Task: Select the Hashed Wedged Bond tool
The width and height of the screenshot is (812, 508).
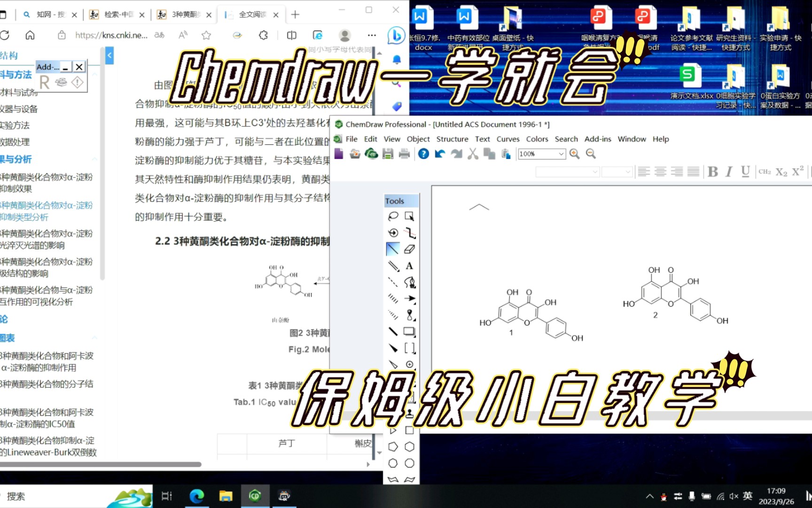Action: click(x=393, y=315)
